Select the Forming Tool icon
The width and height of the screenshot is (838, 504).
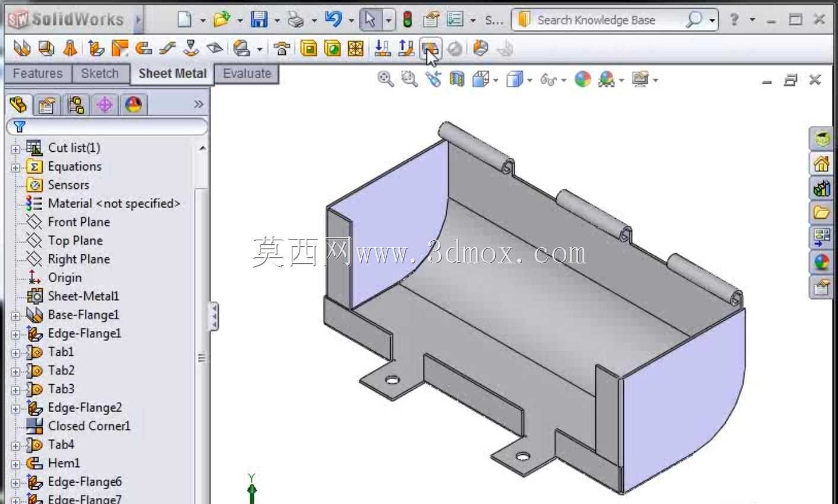pos(282,49)
